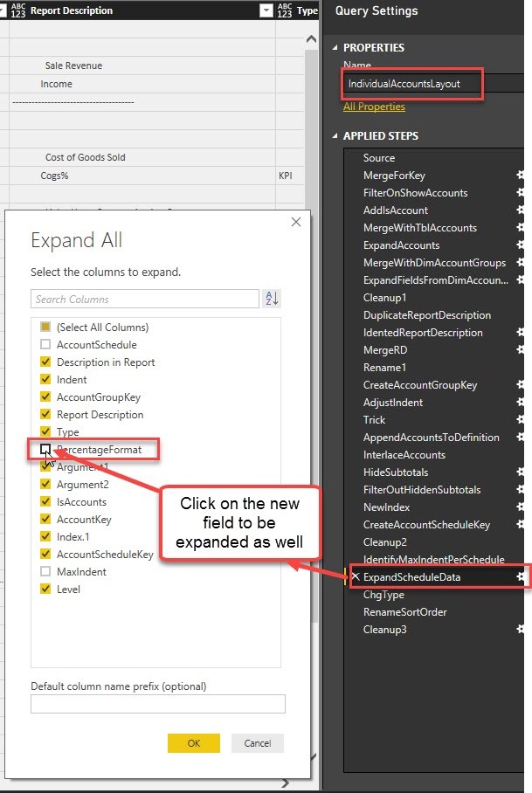
Task: Check the PercentageFormat checkbox
Action: coord(45,449)
